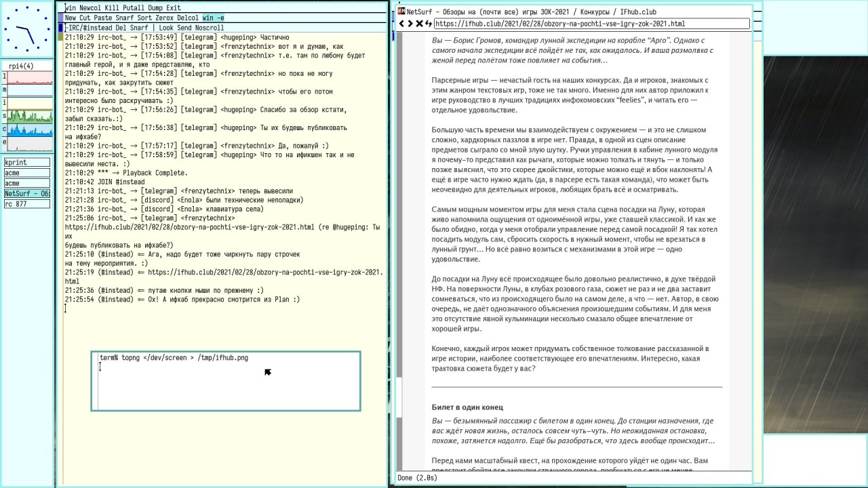Click the acme column layout box
Image resolution: width=868 pixels, height=488 pixels.
(x=61, y=18)
